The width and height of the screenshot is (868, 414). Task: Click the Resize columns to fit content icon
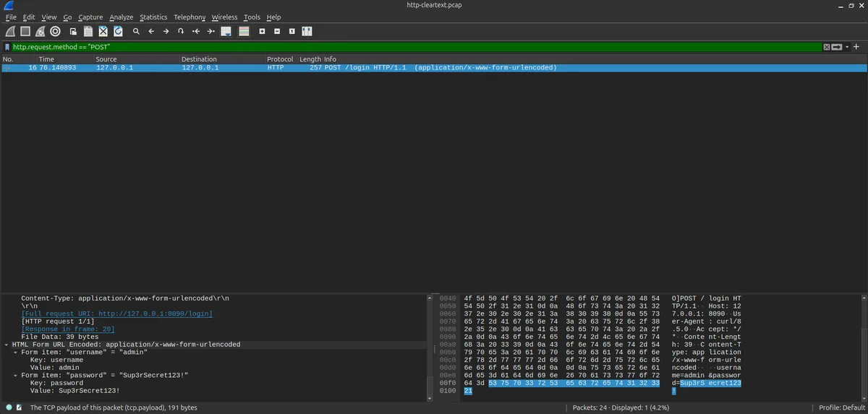tap(307, 31)
